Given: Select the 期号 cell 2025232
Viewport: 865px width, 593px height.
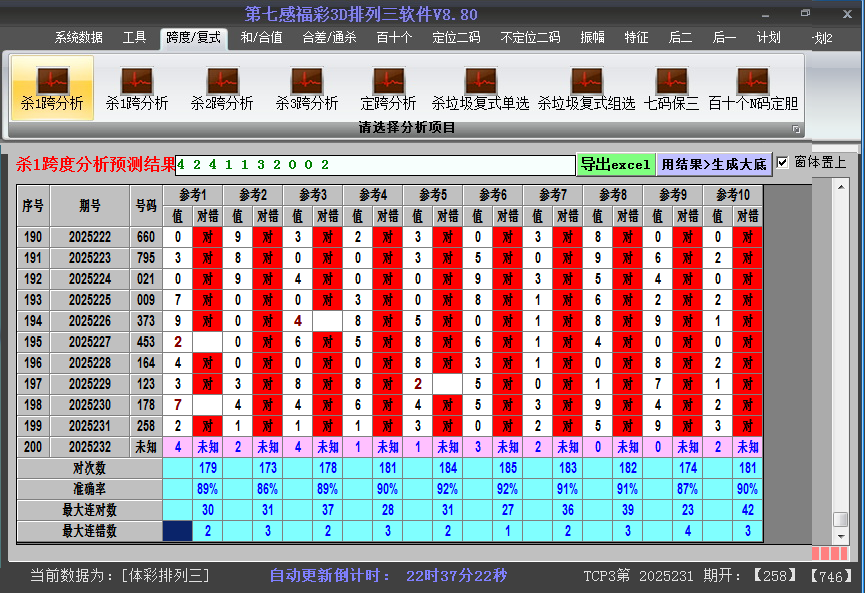Looking at the screenshot, I should (90, 447).
